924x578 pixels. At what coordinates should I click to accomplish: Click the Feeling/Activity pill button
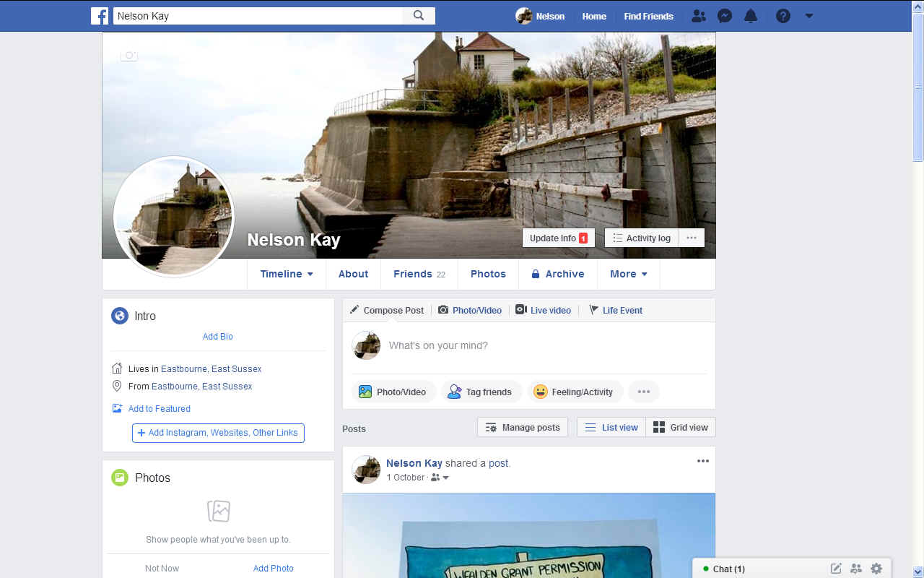pos(575,392)
